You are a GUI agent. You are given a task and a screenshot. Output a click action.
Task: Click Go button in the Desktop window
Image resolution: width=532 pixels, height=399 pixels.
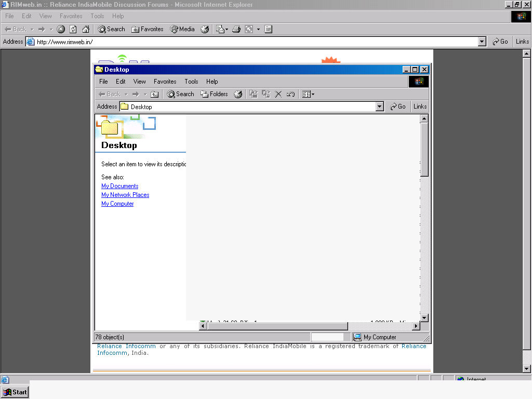click(x=398, y=107)
